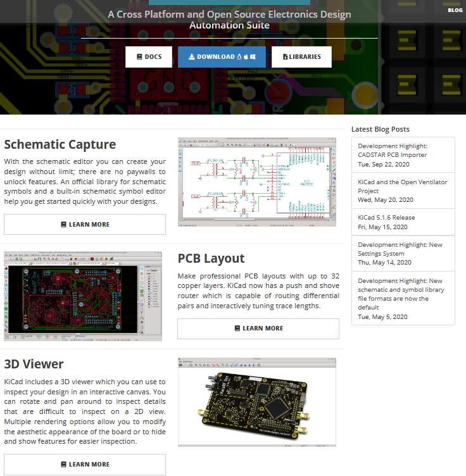Click the 3D Viewer heading
This screenshot has height=476, width=466.
tap(34, 364)
